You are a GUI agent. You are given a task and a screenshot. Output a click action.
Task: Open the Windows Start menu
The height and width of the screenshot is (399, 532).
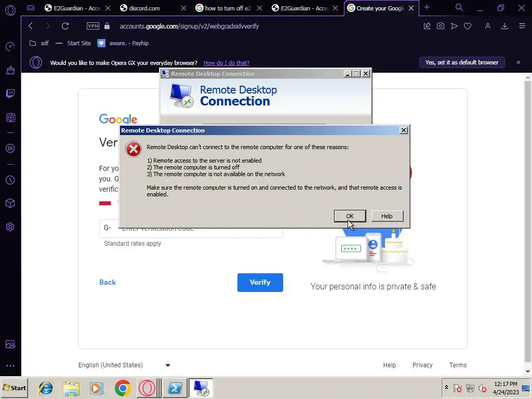tap(14, 388)
